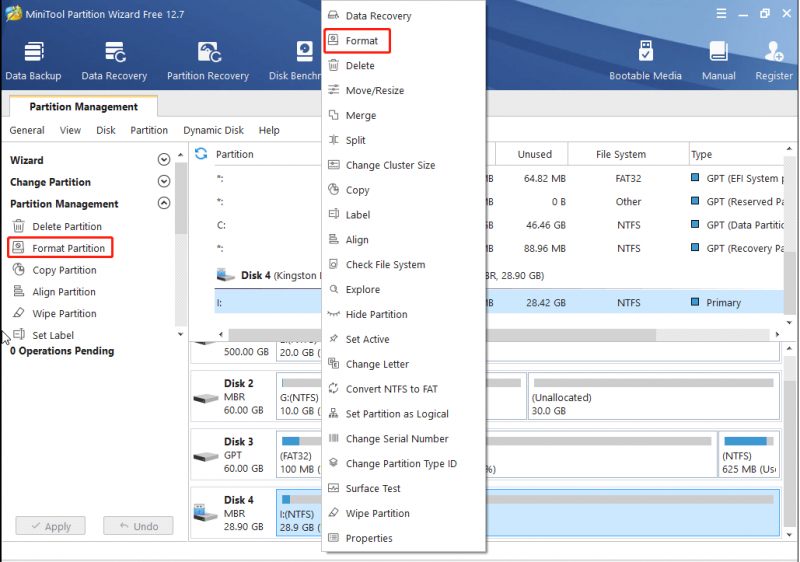Create Bootable Media
Image resolution: width=800 pixels, height=562 pixels.
[x=645, y=61]
